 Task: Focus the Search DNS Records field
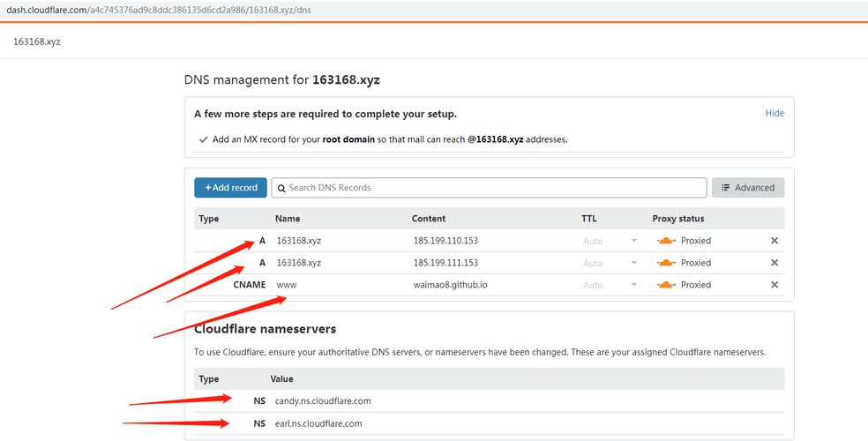pos(489,188)
